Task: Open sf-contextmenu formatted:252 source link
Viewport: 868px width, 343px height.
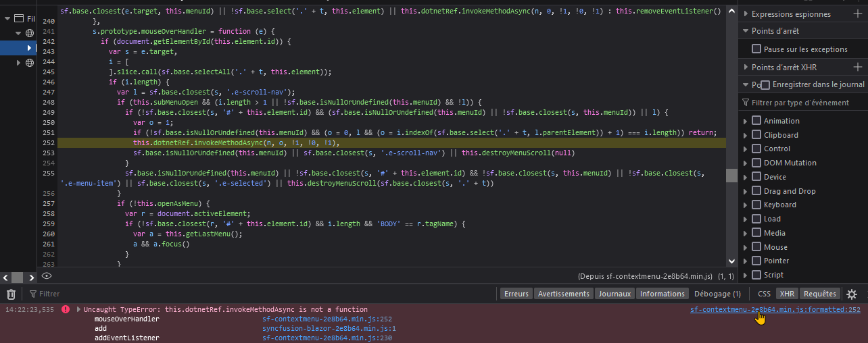Action: 775,310
